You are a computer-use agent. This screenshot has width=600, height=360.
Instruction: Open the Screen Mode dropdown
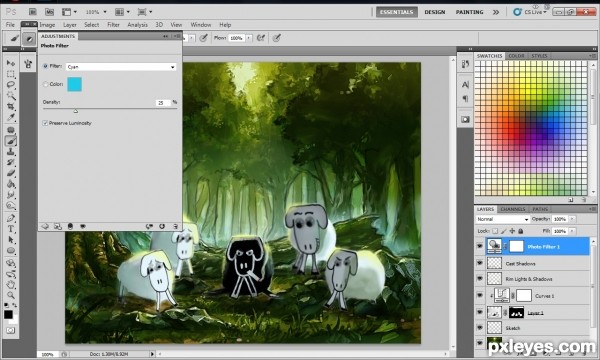145,12
